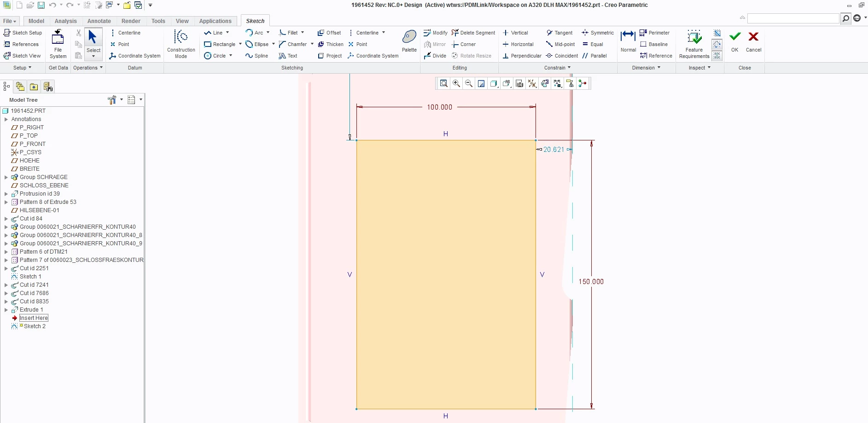Expand the Arc options dropdown arrow

[268, 33]
